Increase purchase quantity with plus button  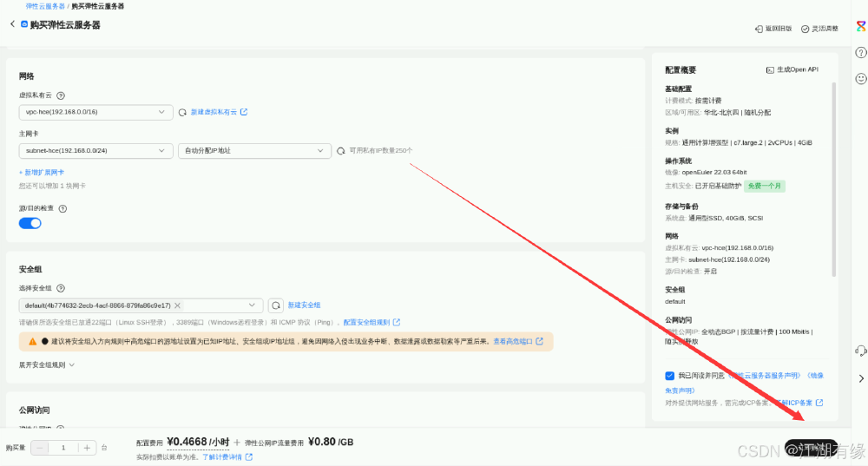[87, 448]
